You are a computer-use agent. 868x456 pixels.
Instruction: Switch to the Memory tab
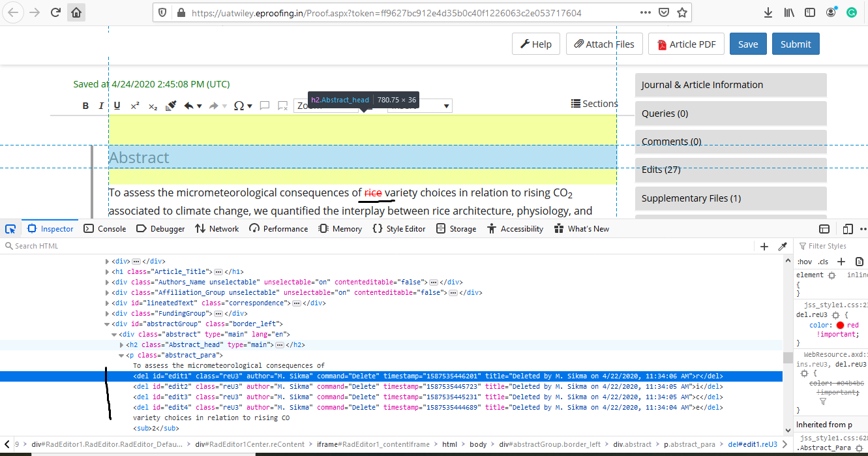point(340,229)
